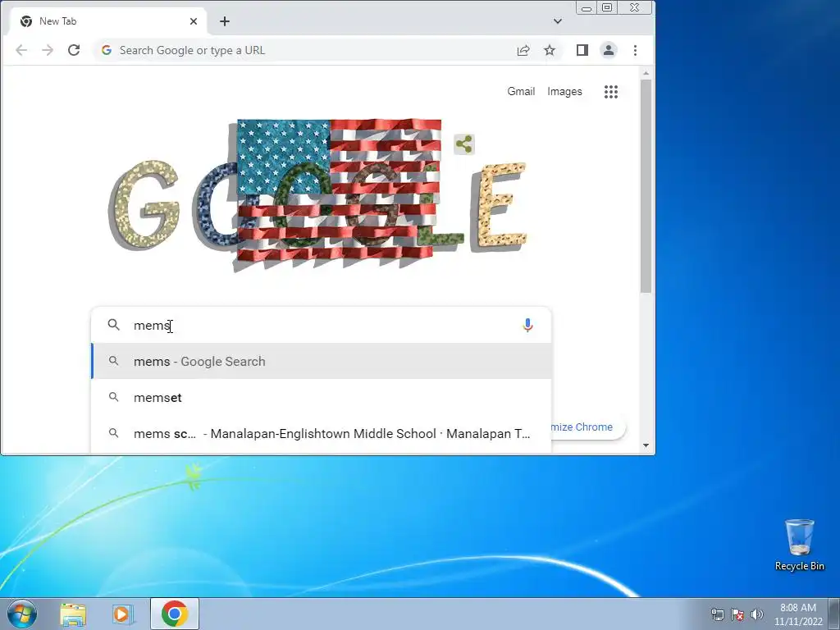
Task: Open Windows Explorer from taskbar
Action: click(73, 614)
